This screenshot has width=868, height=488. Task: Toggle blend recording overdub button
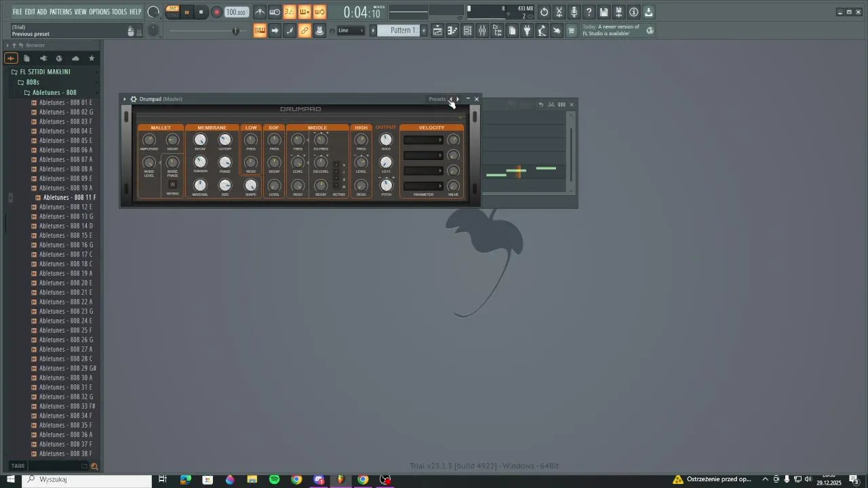(x=304, y=12)
